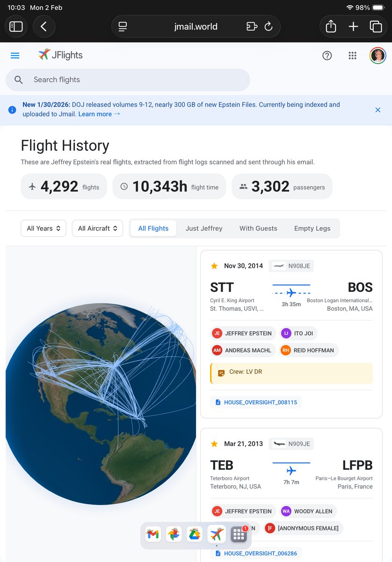392x562 pixels.
Task: Toggle the star on Mar 21, 2013 flight
Action: (214, 444)
